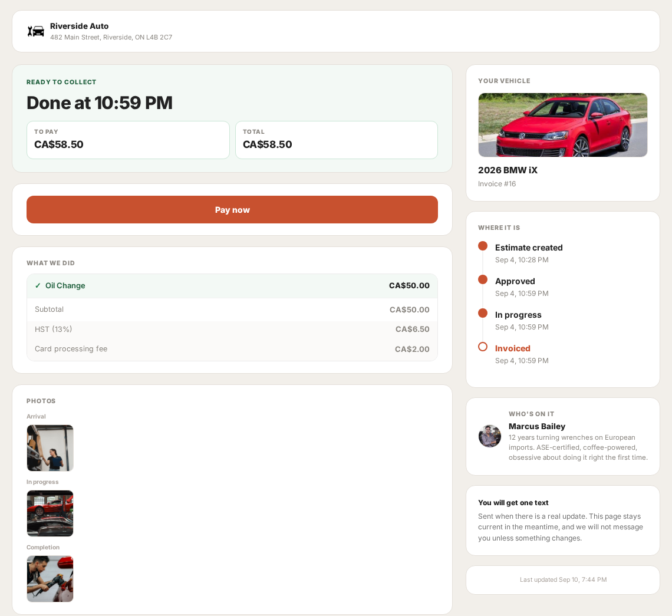This screenshot has height=616, width=672.
Task: Click the PHOTOS section heading
Action: click(x=41, y=401)
